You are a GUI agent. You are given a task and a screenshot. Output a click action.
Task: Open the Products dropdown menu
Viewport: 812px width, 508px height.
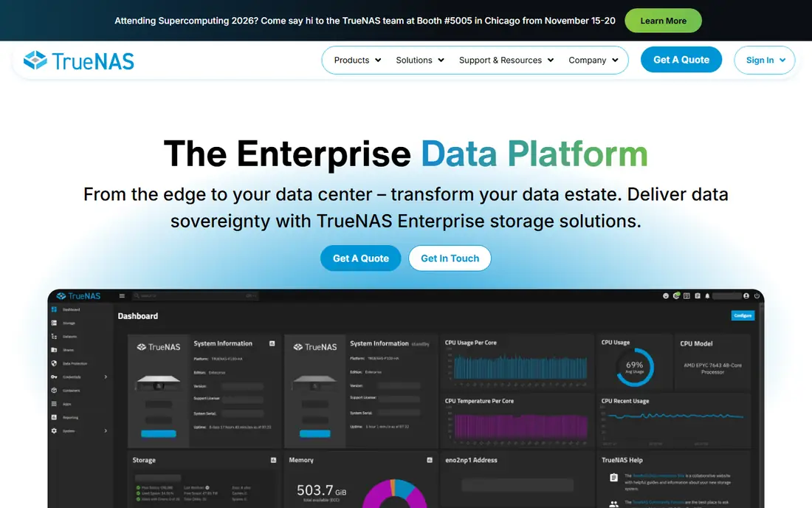click(x=357, y=60)
